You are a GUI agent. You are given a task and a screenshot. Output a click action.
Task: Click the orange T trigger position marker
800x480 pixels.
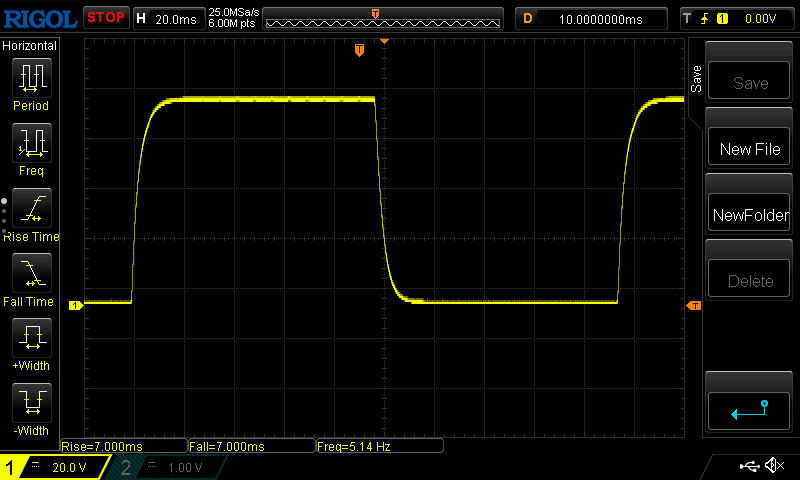tap(359, 50)
